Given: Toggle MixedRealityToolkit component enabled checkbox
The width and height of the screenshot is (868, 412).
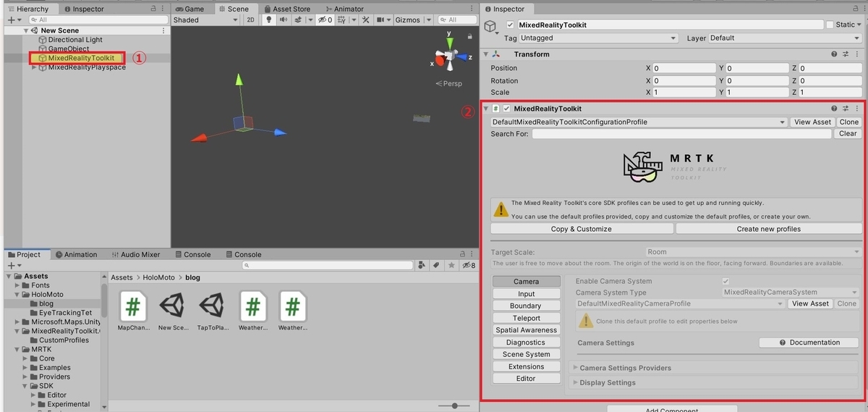Looking at the screenshot, I should click(507, 109).
